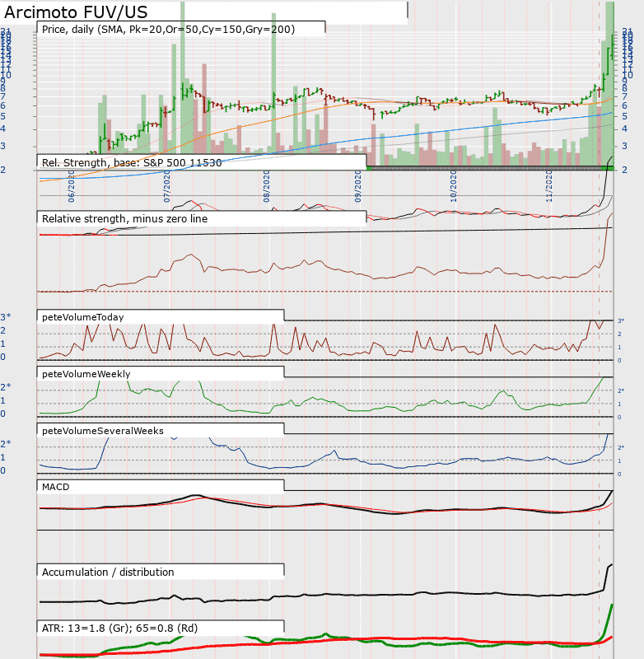Click the 10/2020 date axis marker
Image resolution: width=644 pixels, height=659 pixels.
[x=453, y=186]
